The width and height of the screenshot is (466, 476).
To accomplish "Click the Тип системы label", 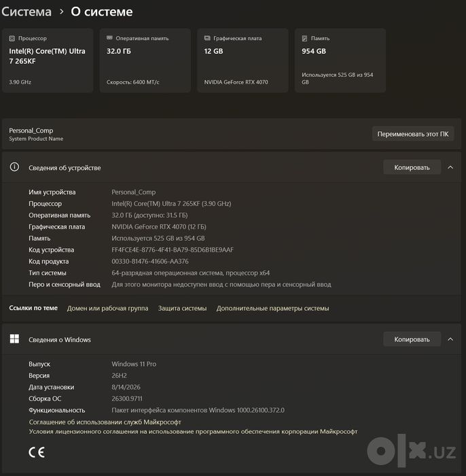I will (48, 273).
